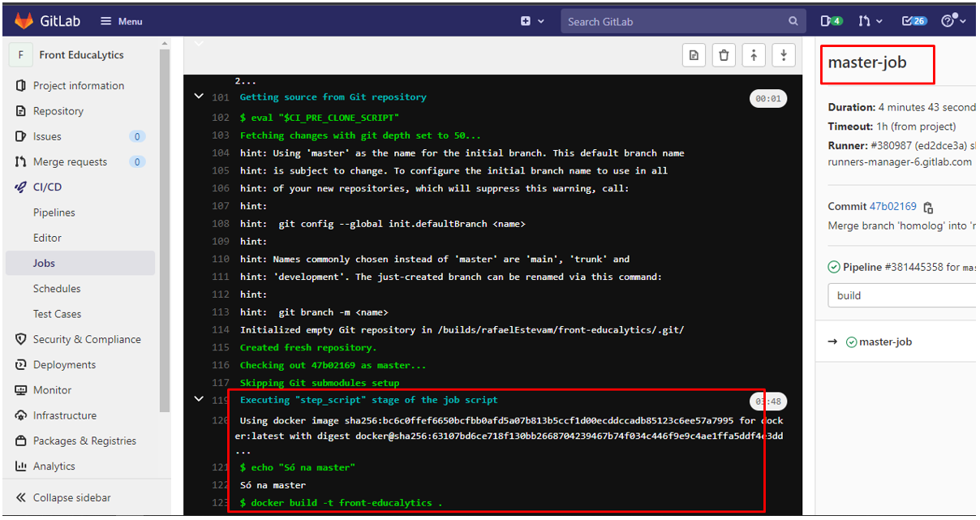The height and width of the screenshot is (520, 980).
Task: Click the GitLab fox logo
Action: pyautogui.click(x=22, y=20)
